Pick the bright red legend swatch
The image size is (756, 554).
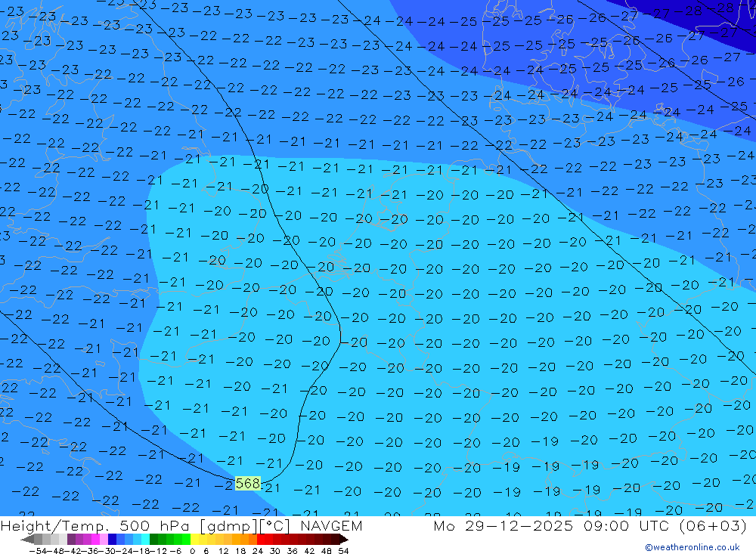[x=261, y=539]
